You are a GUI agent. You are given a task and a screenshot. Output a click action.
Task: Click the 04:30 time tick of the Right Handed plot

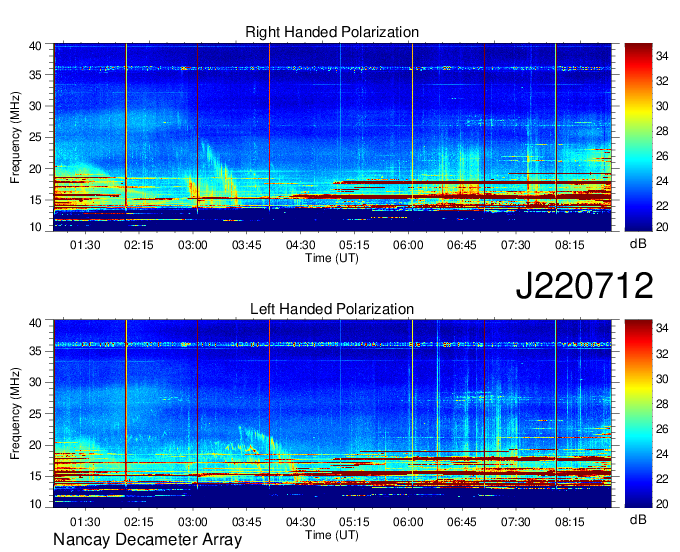tap(301, 245)
